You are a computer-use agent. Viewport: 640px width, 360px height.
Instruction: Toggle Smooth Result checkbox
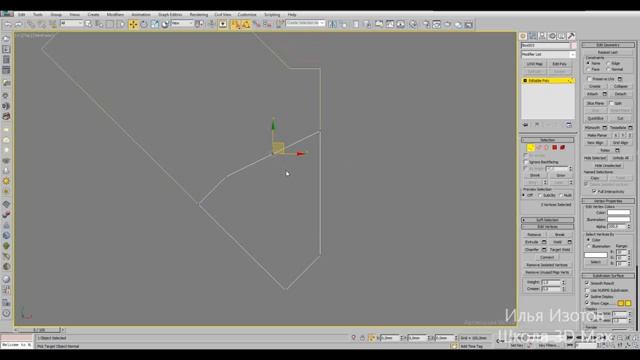click(x=587, y=283)
